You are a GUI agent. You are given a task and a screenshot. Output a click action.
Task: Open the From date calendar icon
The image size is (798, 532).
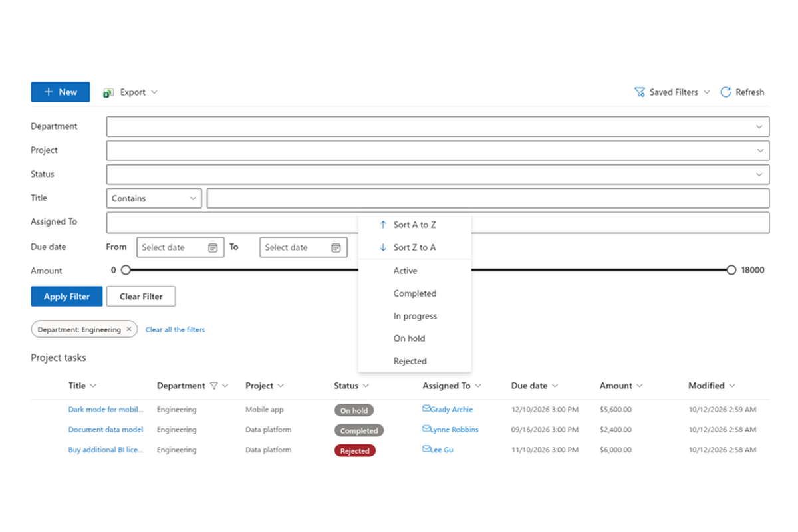pyautogui.click(x=213, y=247)
